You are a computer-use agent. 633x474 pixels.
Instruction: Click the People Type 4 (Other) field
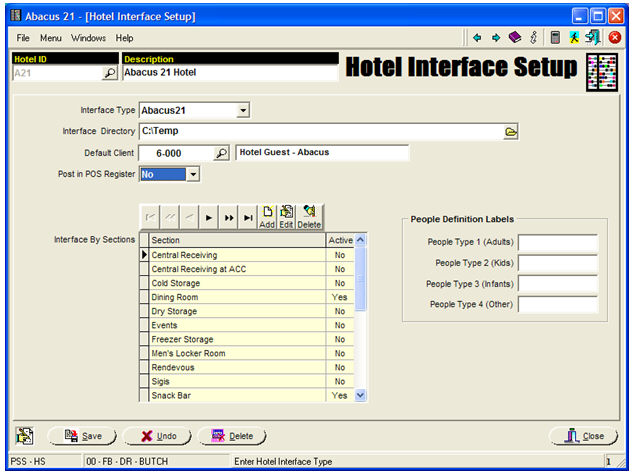[558, 305]
